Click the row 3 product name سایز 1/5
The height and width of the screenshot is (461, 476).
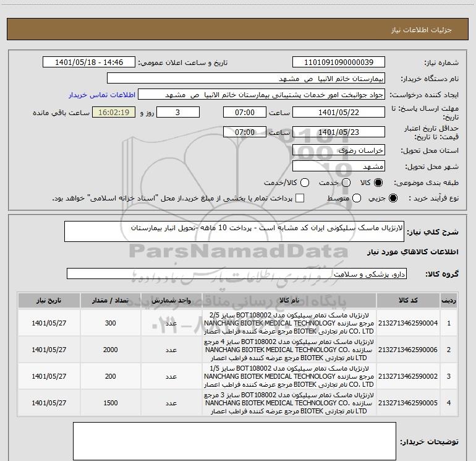coord(289,376)
